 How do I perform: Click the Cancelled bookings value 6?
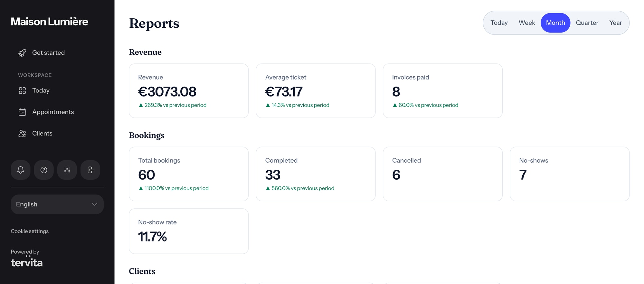pos(396,175)
